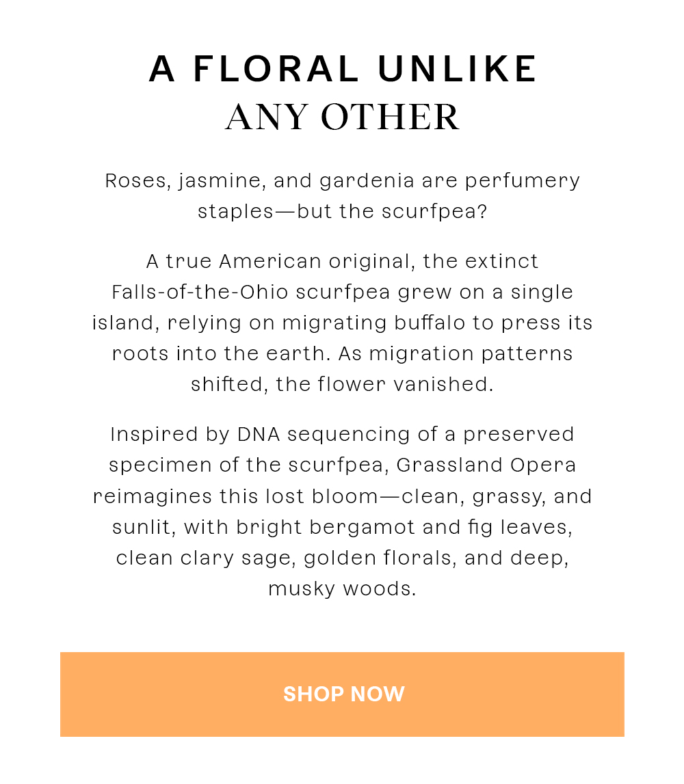Click the "Roses, jasmine, and gardenia" opening line
Viewport: 684px width, 784px height.
[260, 181]
